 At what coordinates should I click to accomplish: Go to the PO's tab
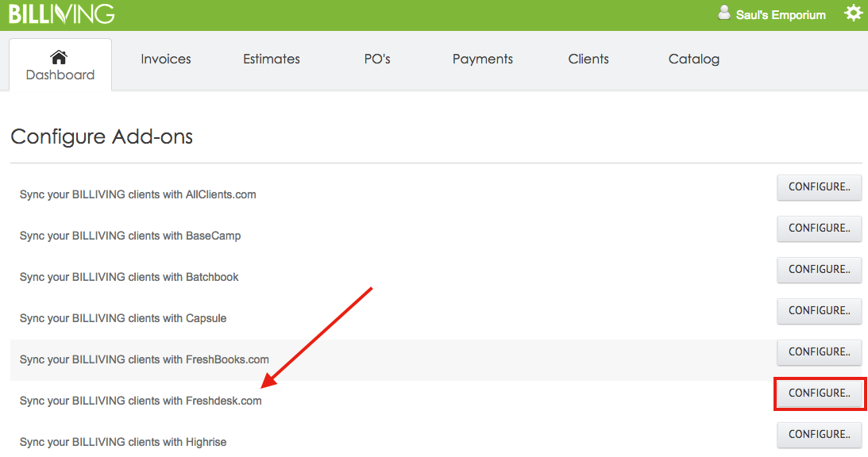[377, 60]
